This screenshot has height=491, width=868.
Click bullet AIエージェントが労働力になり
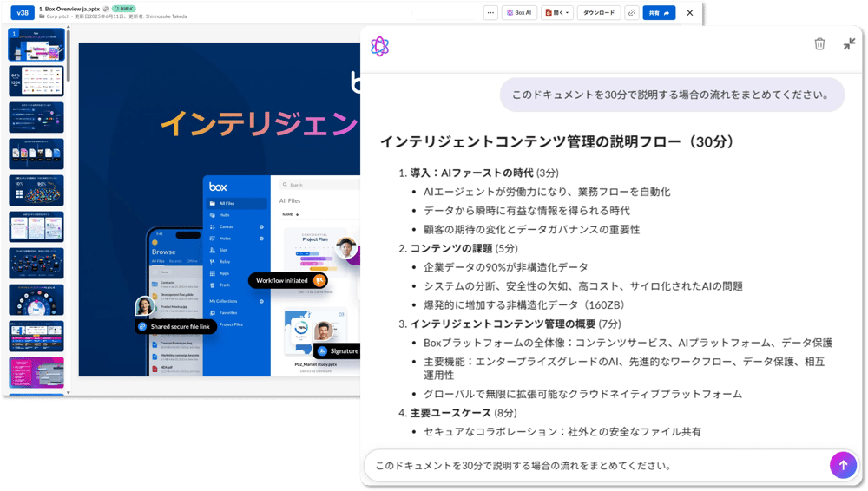point(547,192)
